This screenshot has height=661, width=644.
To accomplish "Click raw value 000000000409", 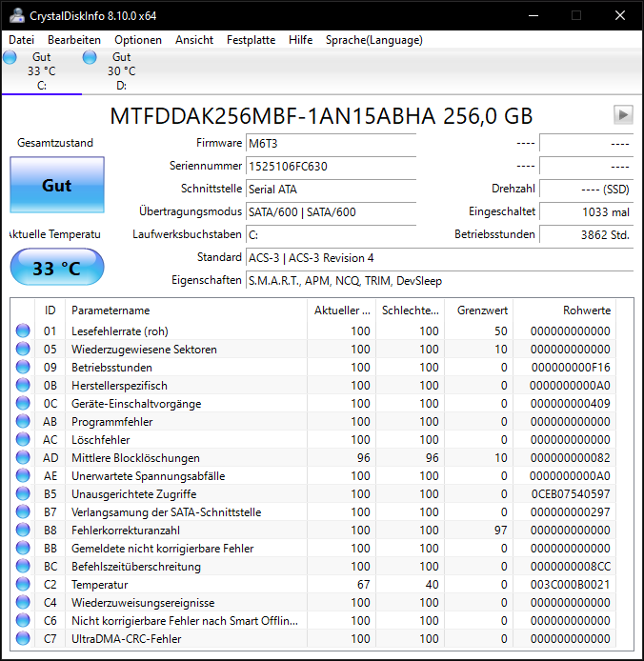I will tap(571, 404).
